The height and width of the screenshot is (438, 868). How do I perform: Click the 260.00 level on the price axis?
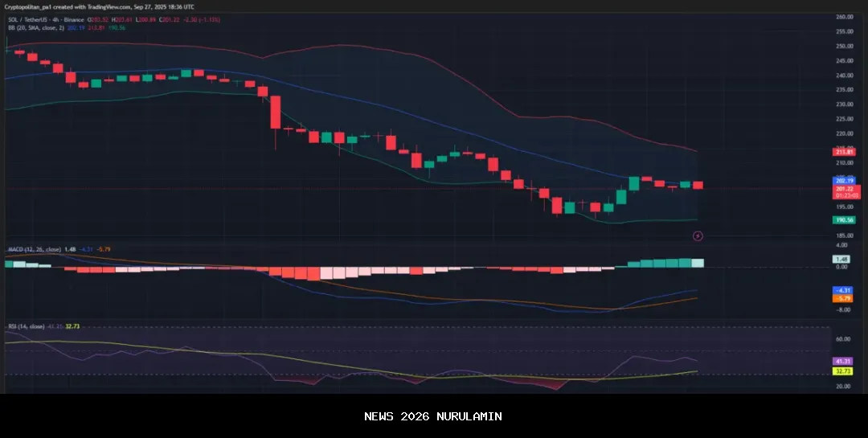pyautogui.click(x=843, y=17)
